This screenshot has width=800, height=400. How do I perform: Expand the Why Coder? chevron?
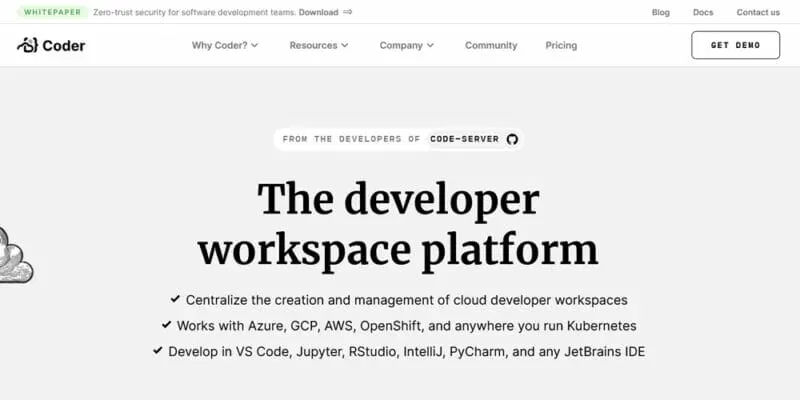point(255,45)
